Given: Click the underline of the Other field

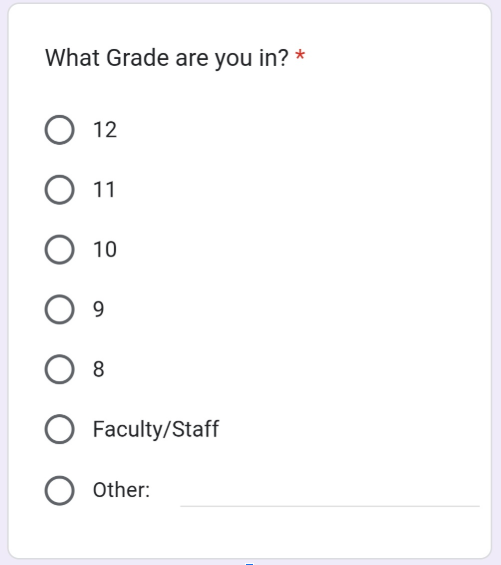Looking at the screenshot, I should tap(330, 506).
